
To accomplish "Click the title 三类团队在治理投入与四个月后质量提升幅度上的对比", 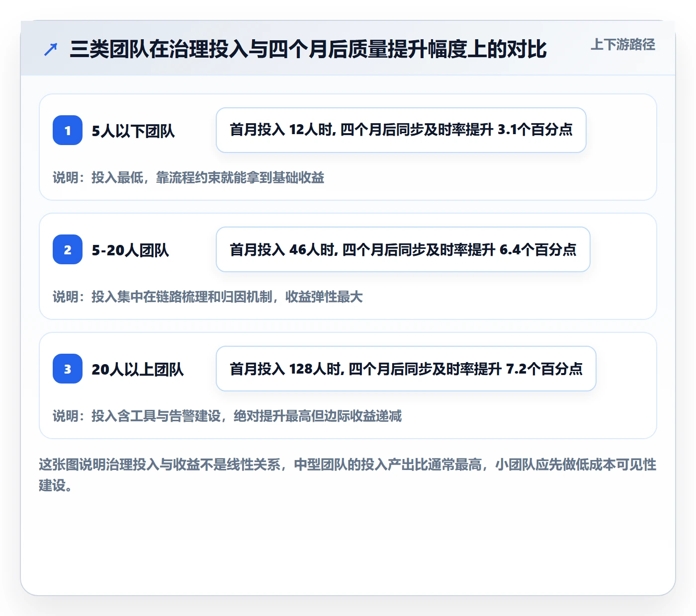I will (x=308, y=49).
